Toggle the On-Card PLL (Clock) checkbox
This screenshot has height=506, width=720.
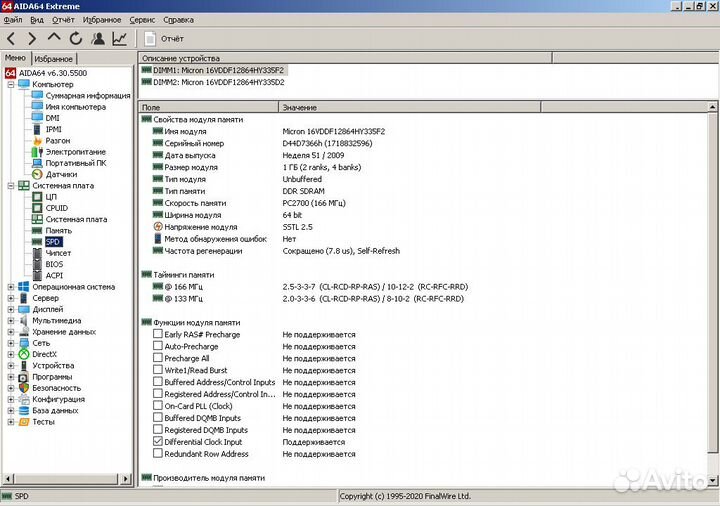[158, 405]
